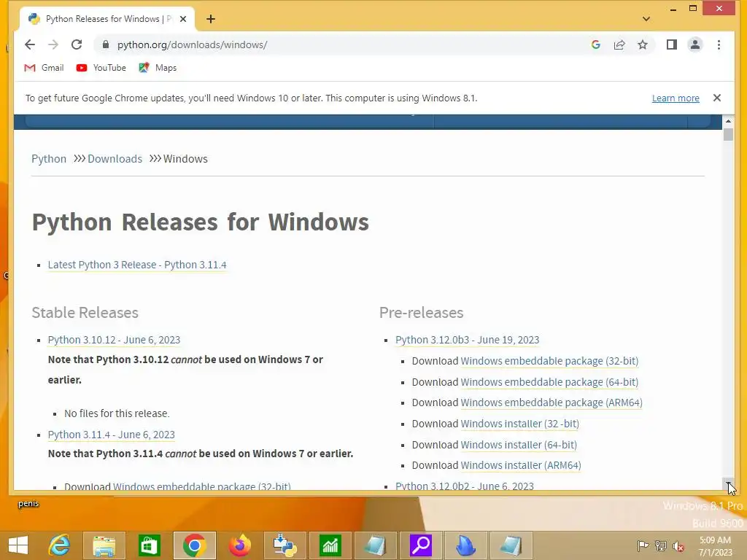This screenshot has height=560, width=747.
Task: Open the Action Center flag icon
Action: pyautogui.click(x=643, y=545)
